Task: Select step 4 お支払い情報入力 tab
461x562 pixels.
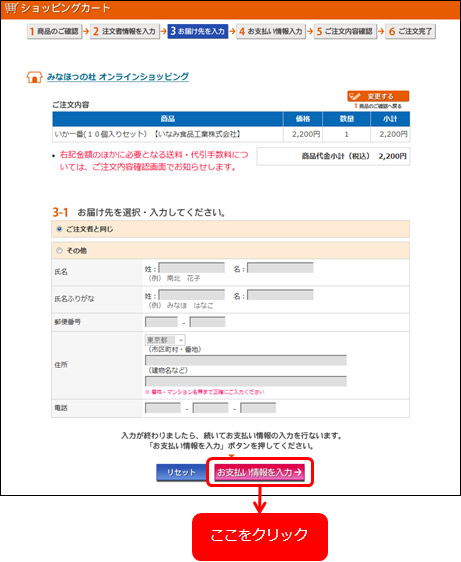Action: 271,31
